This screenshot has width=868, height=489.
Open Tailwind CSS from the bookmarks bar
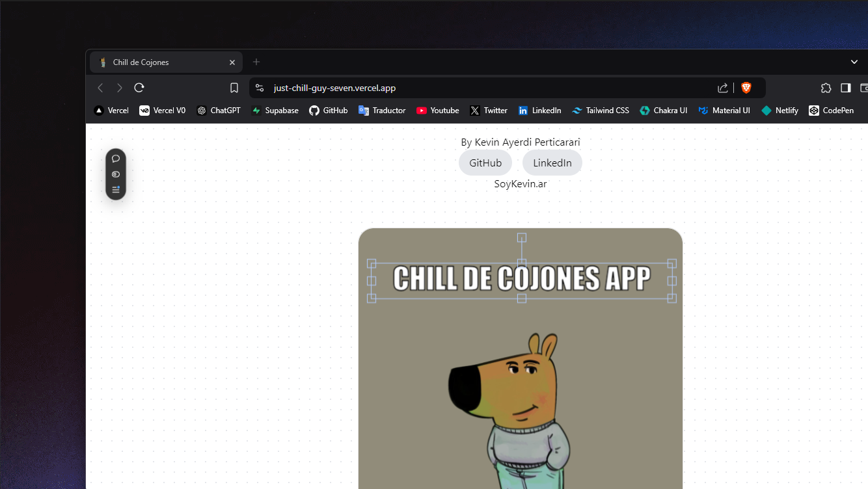pos(600,110)
